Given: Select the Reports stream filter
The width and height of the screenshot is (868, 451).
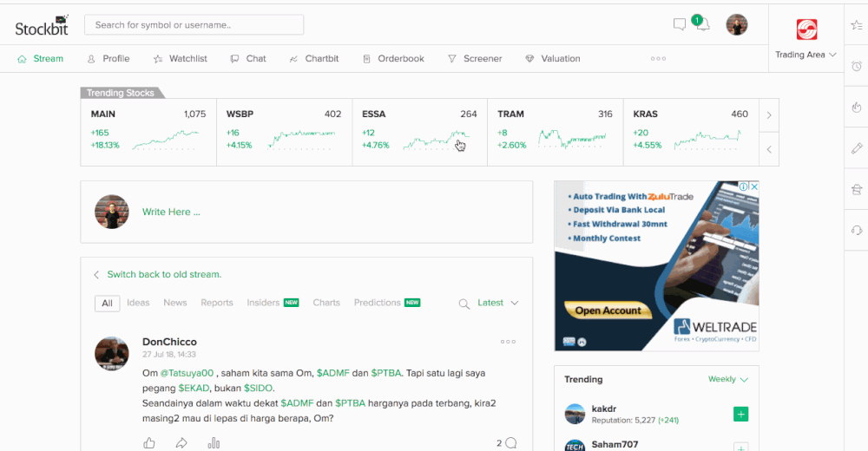Looking at the screenshot, I should (x=217, y=303).
